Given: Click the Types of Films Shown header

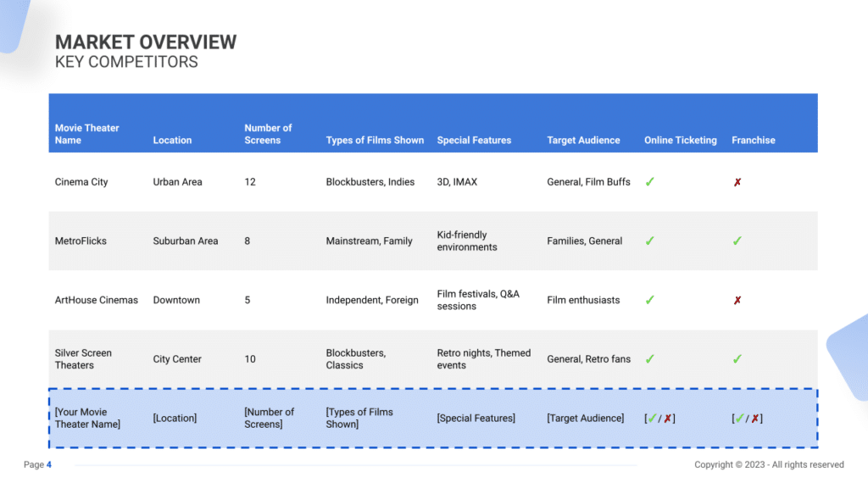Looking at the screenshot, I should (x=375, y=140).
